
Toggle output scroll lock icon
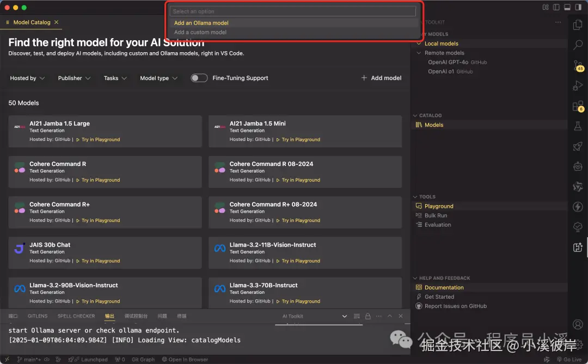coord(367,316)
